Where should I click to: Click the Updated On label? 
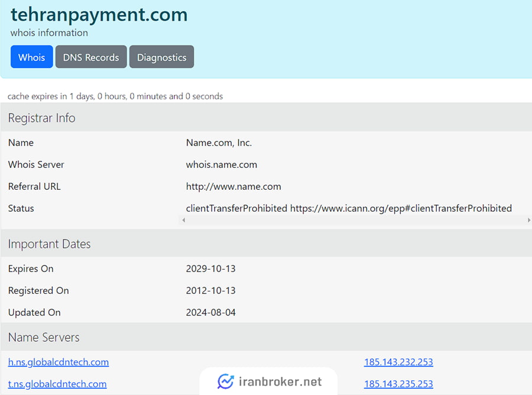click(34, 312)
